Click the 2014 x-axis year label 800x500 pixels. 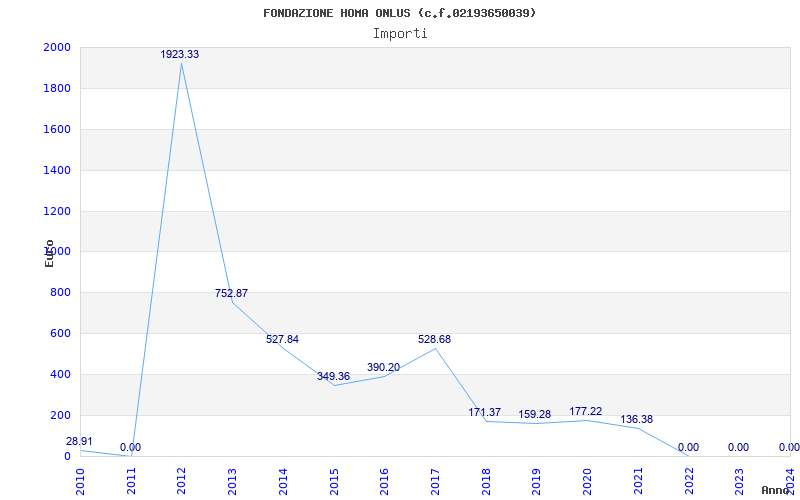point(283,481)
